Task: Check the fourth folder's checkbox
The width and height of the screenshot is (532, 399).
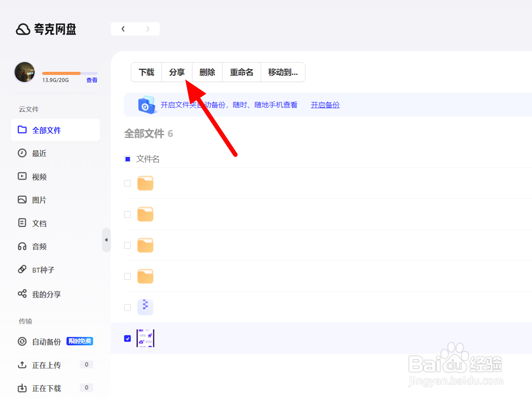Action: click(128, 276)
